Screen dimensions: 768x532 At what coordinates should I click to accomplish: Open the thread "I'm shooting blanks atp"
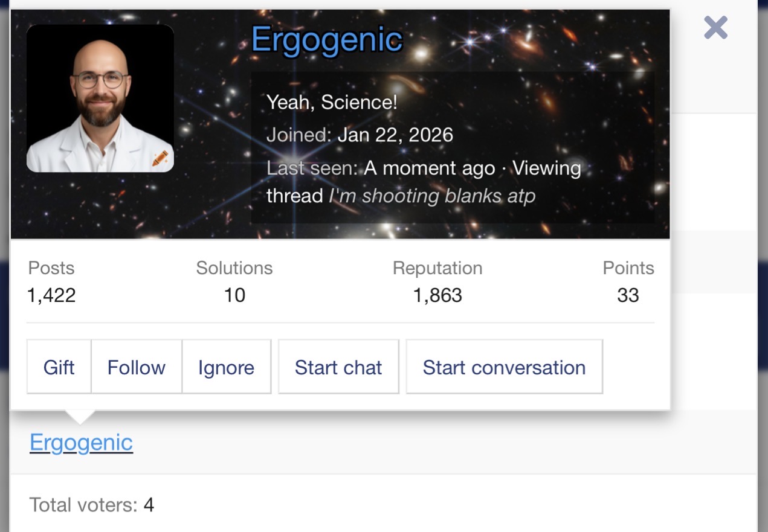(432, 196)
